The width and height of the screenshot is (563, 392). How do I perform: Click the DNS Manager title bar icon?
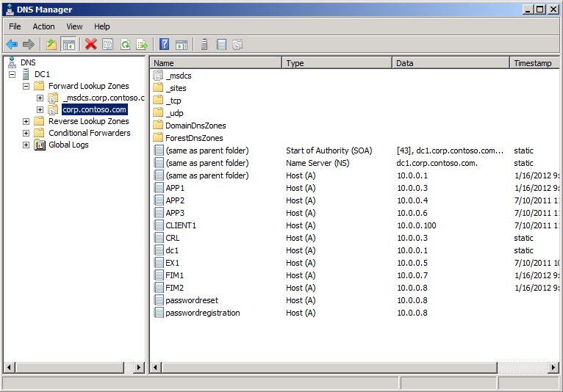10,10
